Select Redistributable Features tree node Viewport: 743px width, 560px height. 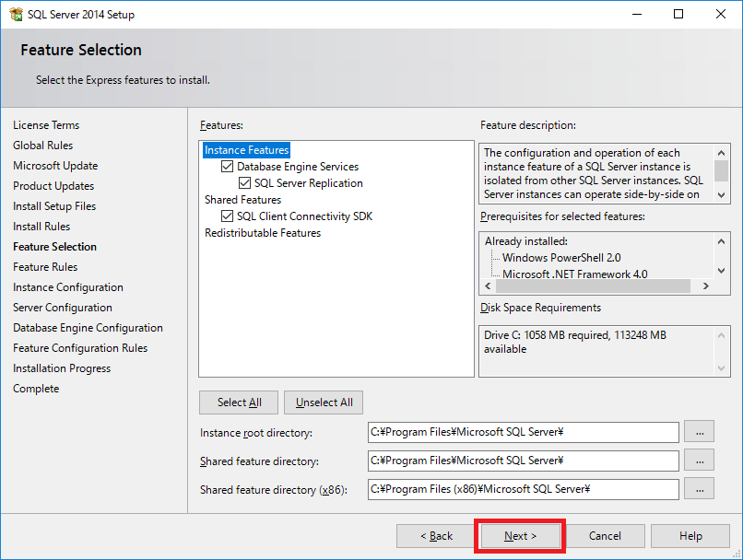[263, 233]
